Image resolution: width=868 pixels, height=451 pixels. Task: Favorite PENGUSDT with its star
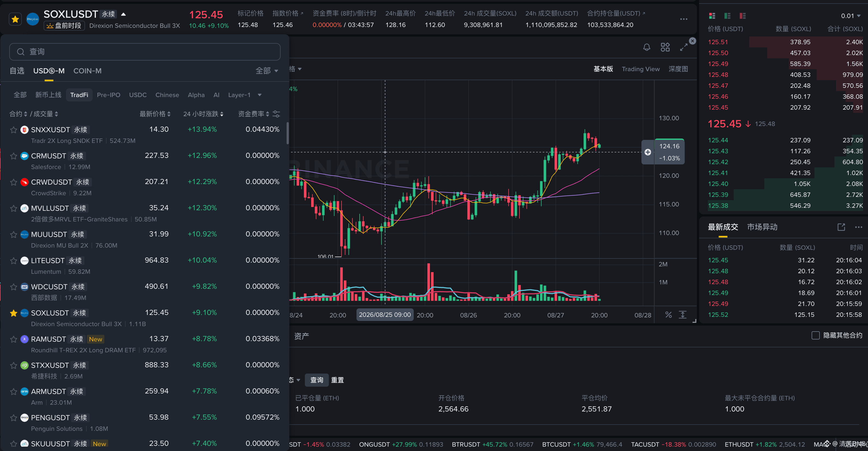pyautogui.click(x=13, y=418)
